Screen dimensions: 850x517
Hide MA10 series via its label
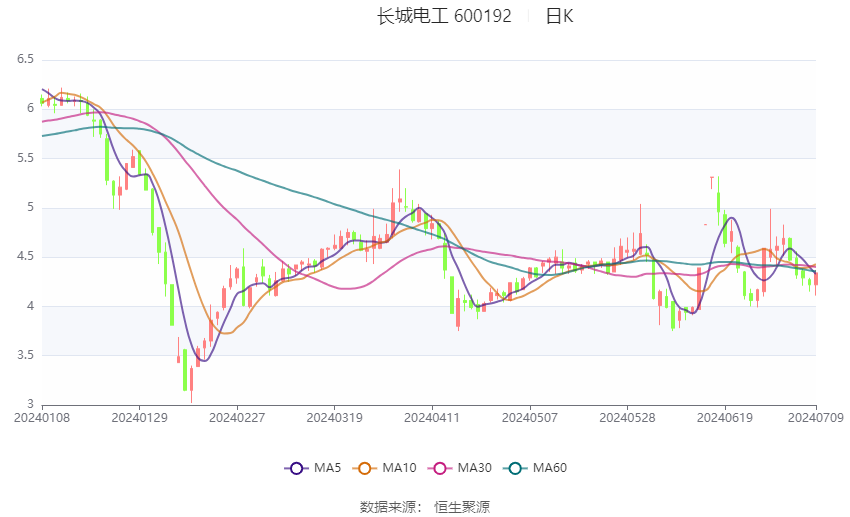399,468
